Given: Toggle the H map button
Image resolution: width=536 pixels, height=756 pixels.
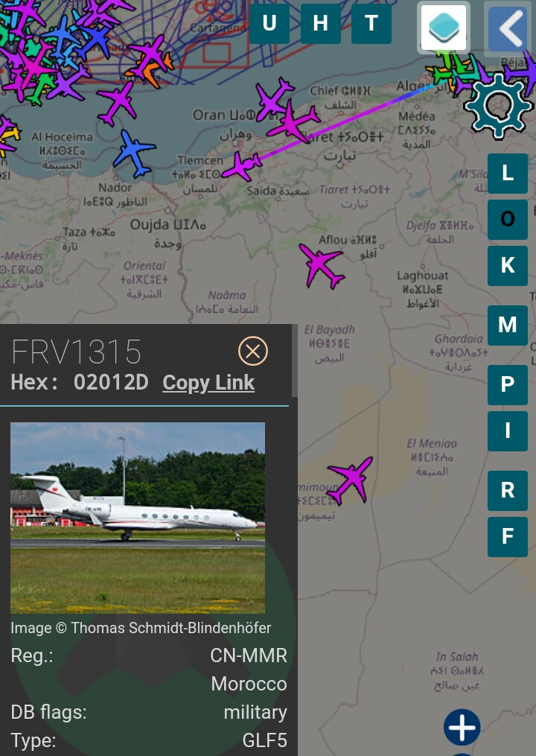Looking at the screenshot, I should coord(321,23).
